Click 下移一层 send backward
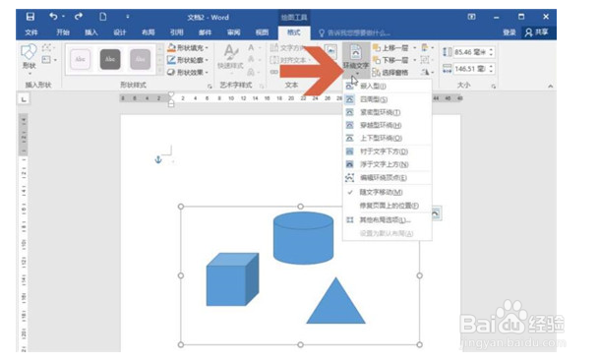599x364 pixels. click(x=391, y=60)
